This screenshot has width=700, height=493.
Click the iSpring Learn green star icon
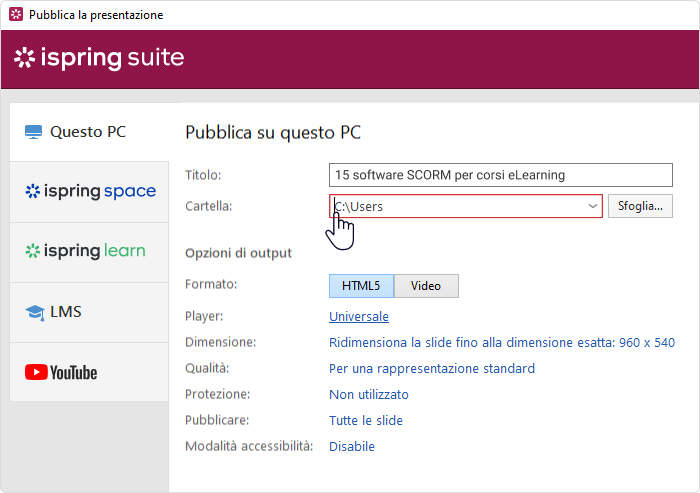(x=33, y=251)
